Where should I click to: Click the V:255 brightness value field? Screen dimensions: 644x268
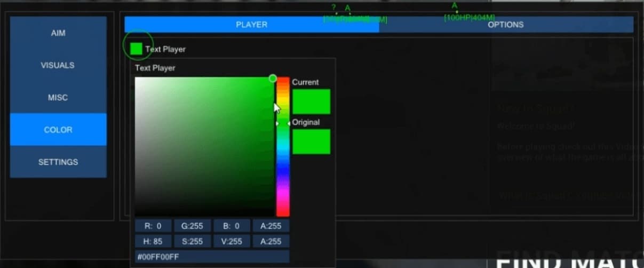[x=232, y=241]
